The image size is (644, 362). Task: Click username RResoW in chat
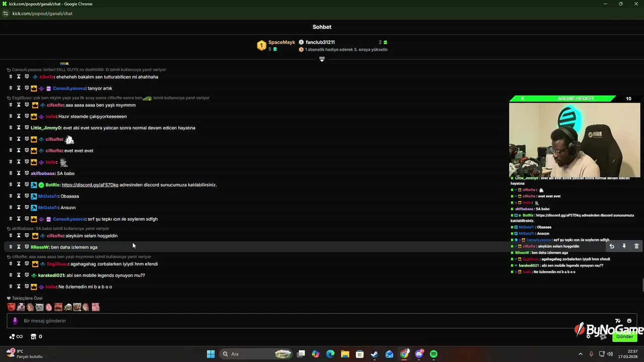(40, 247)
